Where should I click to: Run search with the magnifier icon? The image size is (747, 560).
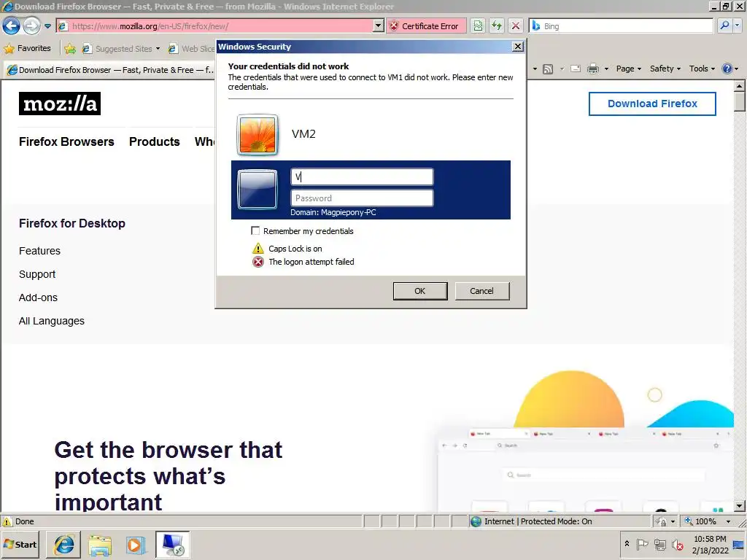click(724, 26)
